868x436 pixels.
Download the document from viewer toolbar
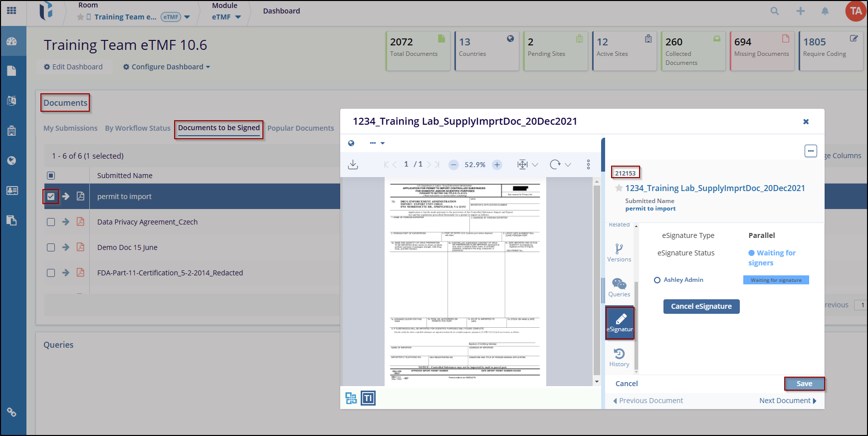coord(353,165)
